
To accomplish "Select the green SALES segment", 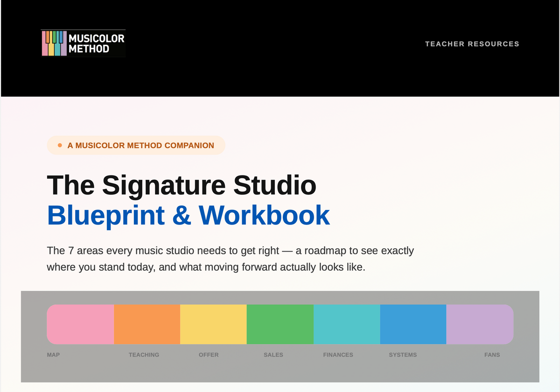I will coord(280,324).
